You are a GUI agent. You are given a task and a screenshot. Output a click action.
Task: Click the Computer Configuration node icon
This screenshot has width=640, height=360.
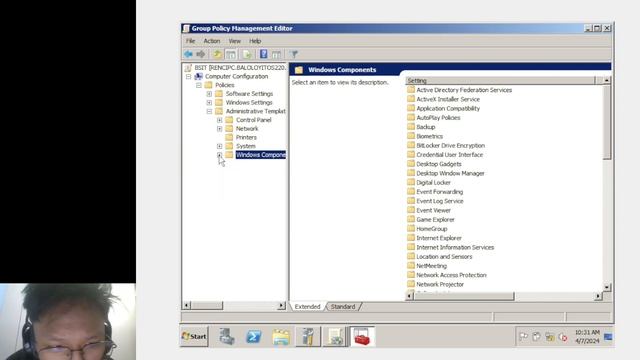(x=199, y=76)
